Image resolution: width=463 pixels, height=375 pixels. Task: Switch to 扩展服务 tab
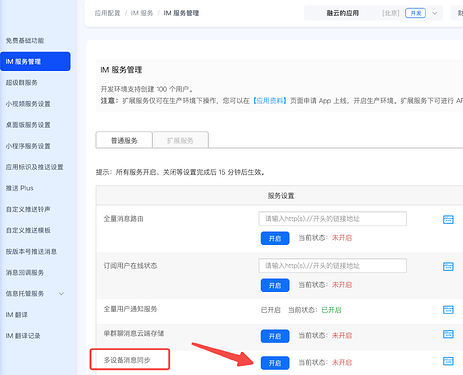(180, 140)
